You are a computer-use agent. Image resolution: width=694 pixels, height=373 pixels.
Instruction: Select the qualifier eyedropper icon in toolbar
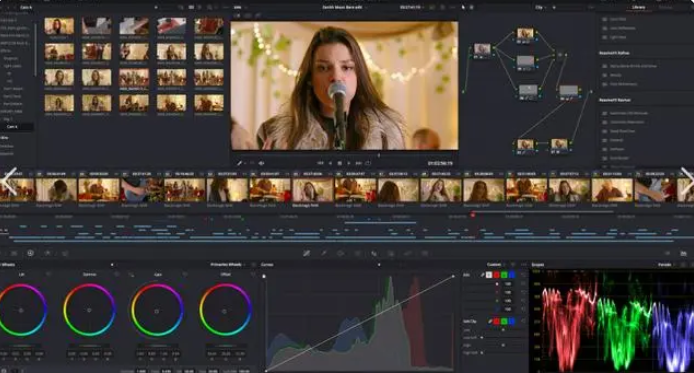tap(324, 254)
